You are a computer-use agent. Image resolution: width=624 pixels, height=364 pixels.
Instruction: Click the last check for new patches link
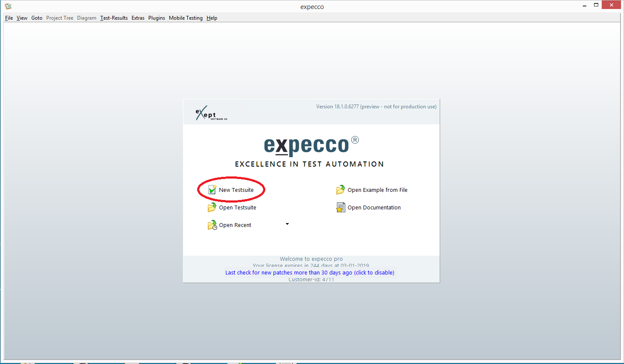(x=309, y=272)
